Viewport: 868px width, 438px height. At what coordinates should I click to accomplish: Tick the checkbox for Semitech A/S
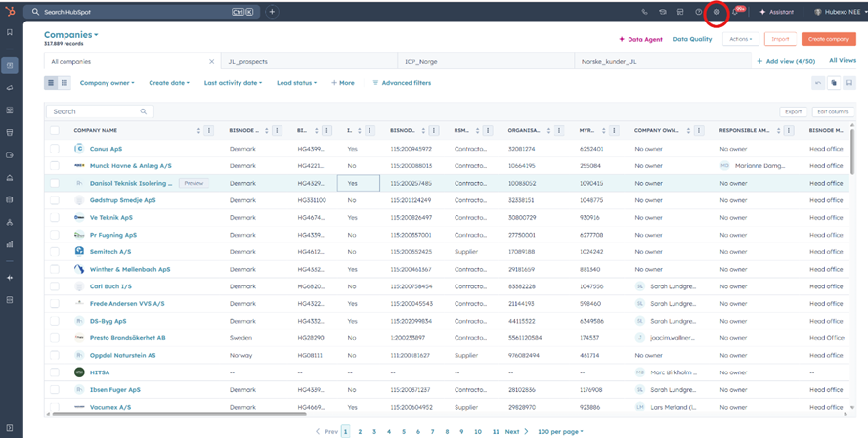pyautogui.click(x=55, y=251)
